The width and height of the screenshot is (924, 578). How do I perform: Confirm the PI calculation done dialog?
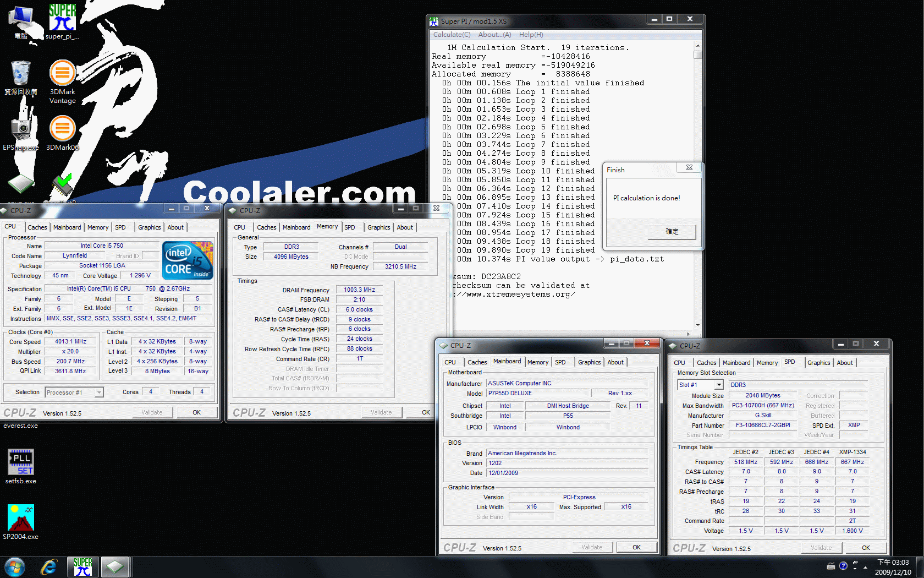coord(672,232)
